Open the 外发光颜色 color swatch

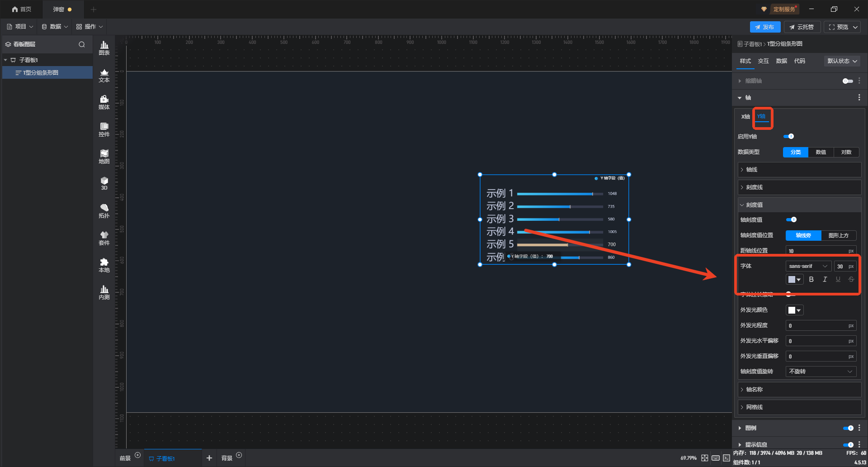point(794,310)
